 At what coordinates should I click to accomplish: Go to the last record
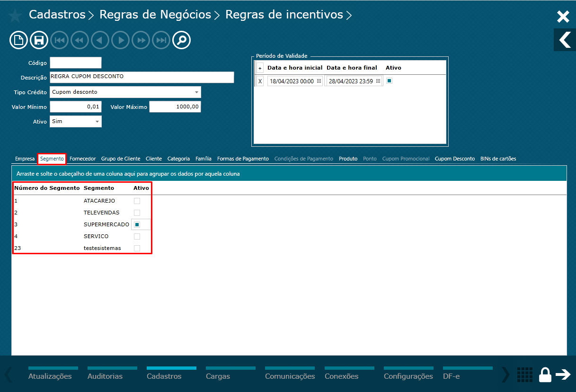pyautogui.click(x=161, y=40)
